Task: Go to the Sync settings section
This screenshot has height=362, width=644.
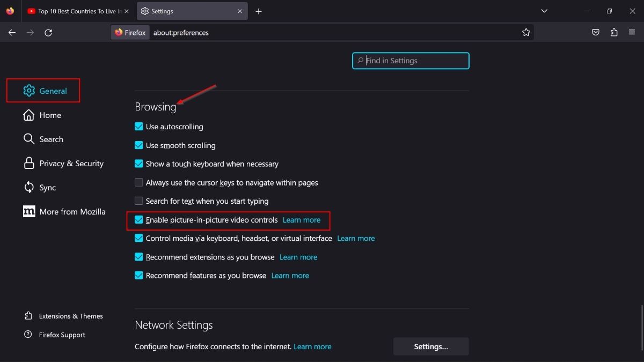Action: point(48,187)
